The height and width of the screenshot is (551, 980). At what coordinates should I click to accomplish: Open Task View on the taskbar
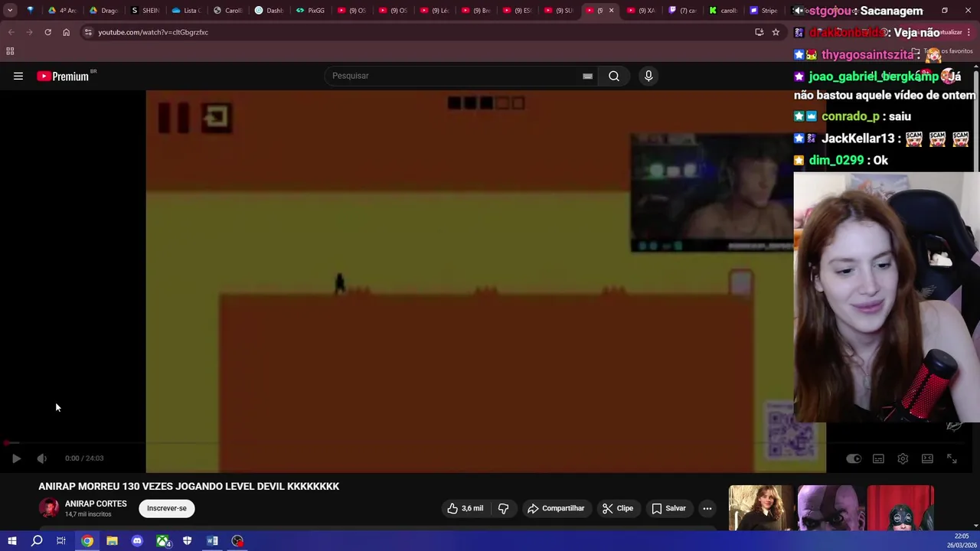61,541
